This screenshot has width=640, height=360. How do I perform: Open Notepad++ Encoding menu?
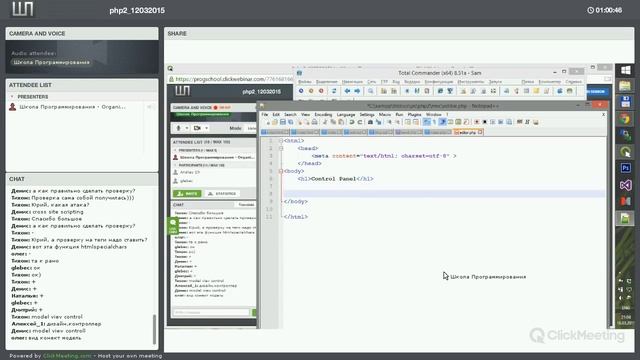click(323, 115)
